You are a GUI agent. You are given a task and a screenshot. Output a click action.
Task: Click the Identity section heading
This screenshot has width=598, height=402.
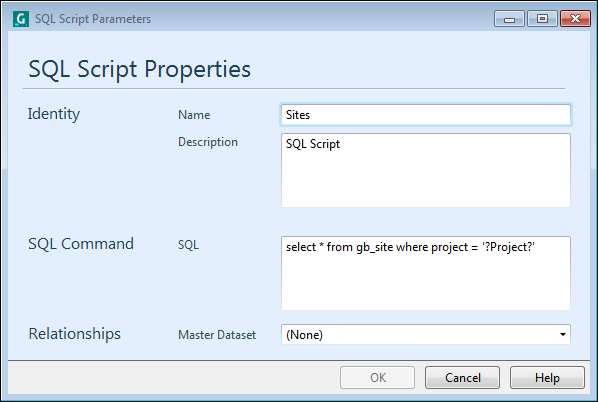pos(54,114)
